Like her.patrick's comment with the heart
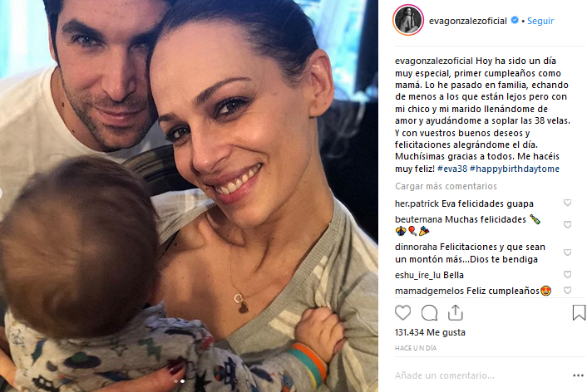This screenshot has width=587, height=392. (x=568, y=203)
